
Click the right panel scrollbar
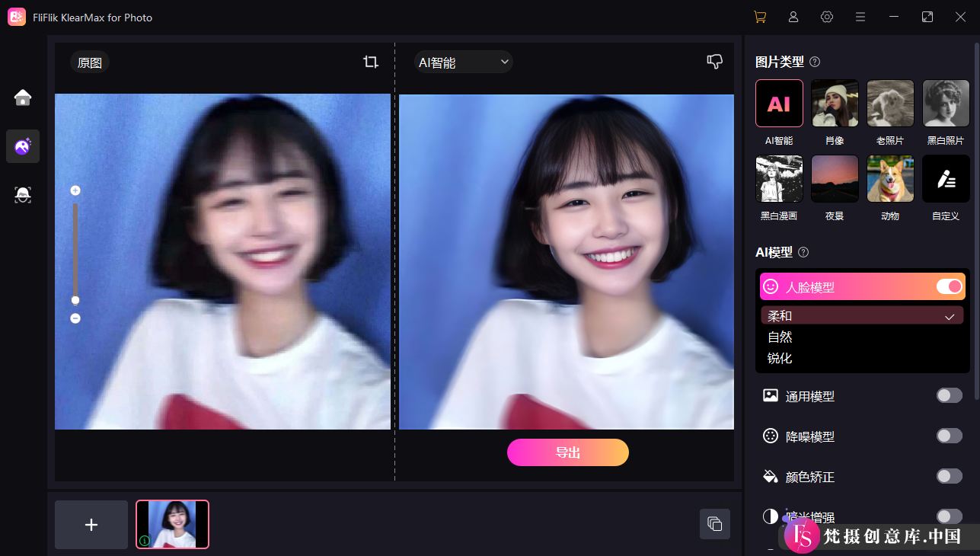coord(976,221)
